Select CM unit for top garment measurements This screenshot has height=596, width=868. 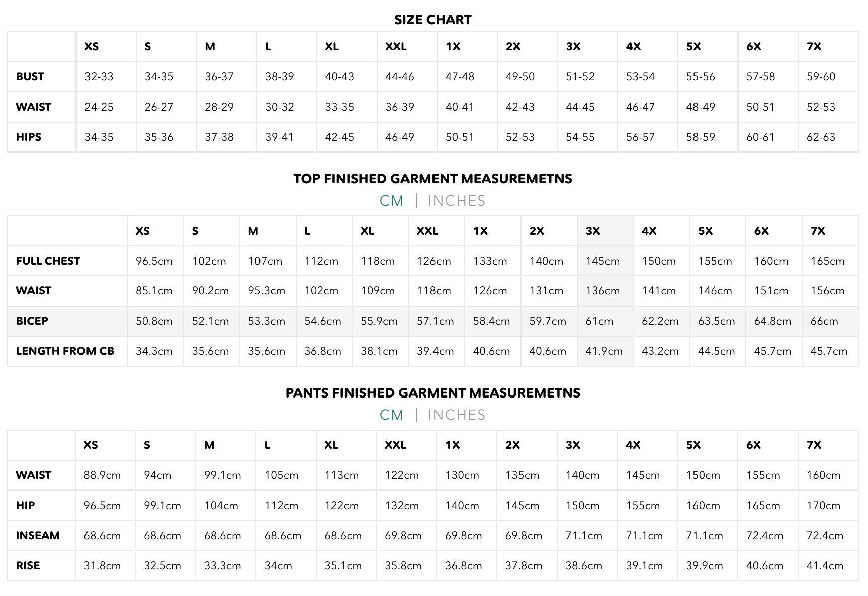click(391, 201)
